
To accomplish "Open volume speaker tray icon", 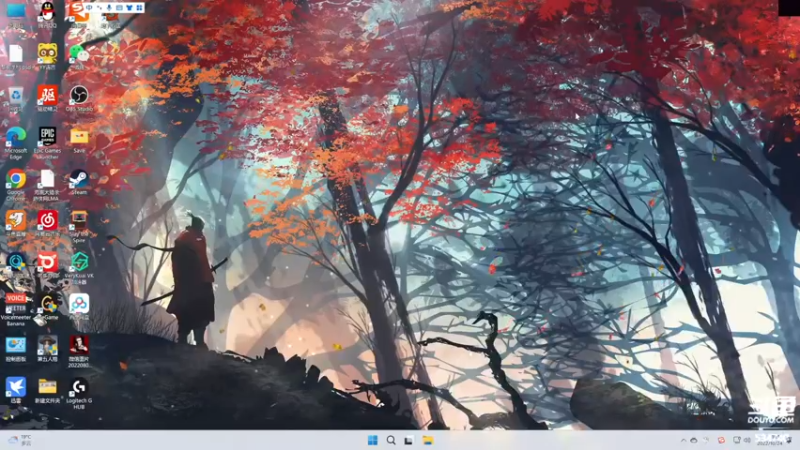I will pos(747,440).
